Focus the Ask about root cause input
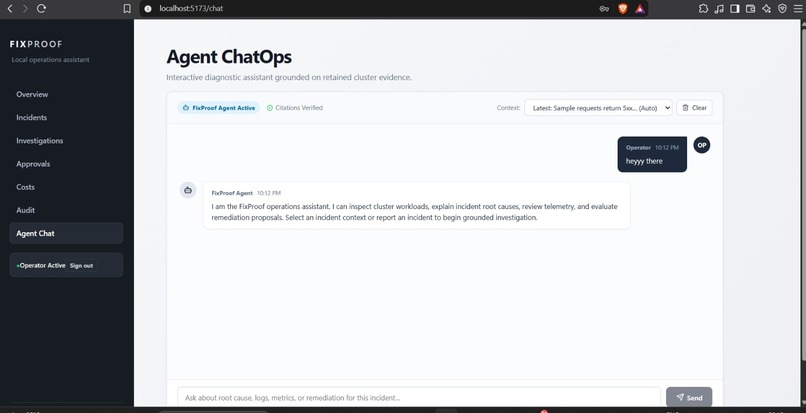 [419, 398]
